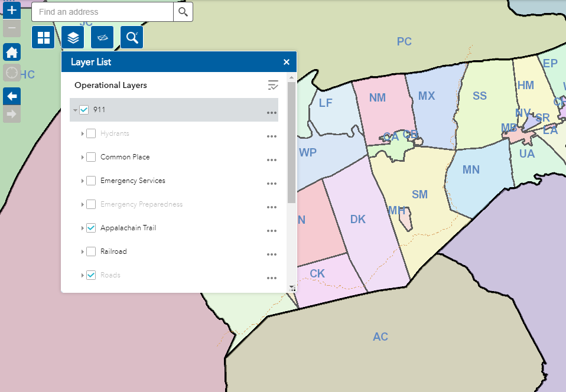Image resolution: width=566 pixels, height=392 pixels.
Task: Open more options for Hydrants layer
Action: coord(271,137)
